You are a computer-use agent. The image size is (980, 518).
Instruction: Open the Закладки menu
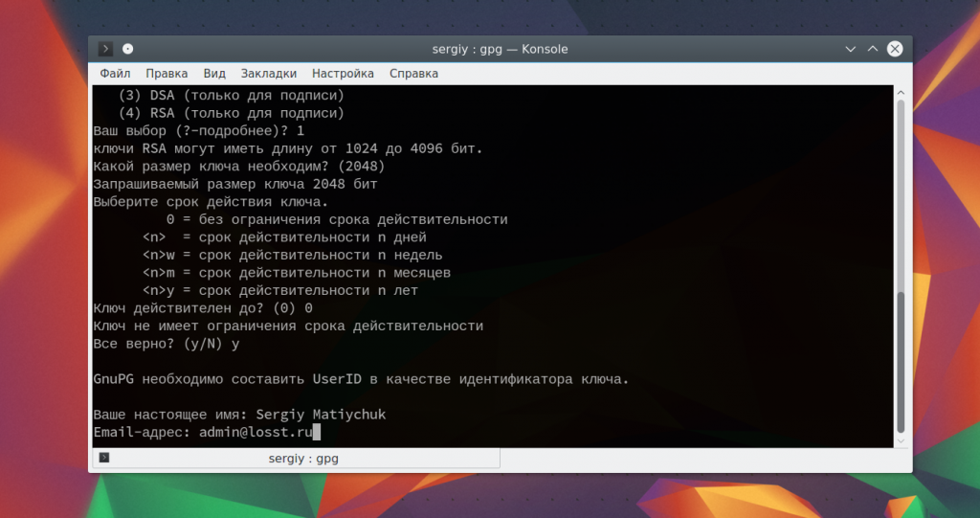pyautogui.click(x=269, y=74)
